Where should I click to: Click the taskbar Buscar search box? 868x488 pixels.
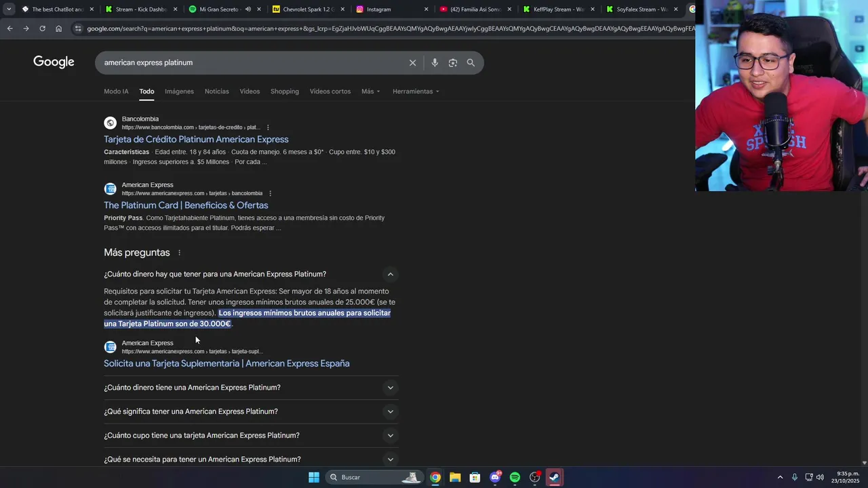375,477
